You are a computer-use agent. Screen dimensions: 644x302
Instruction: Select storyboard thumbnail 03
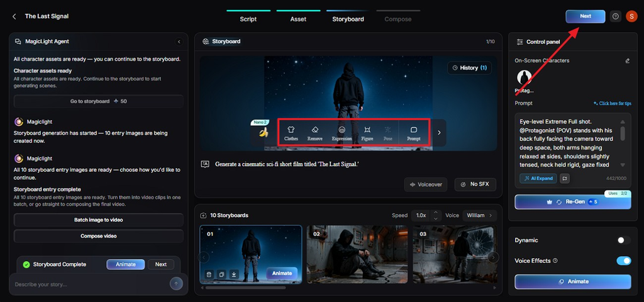[455, 254]
